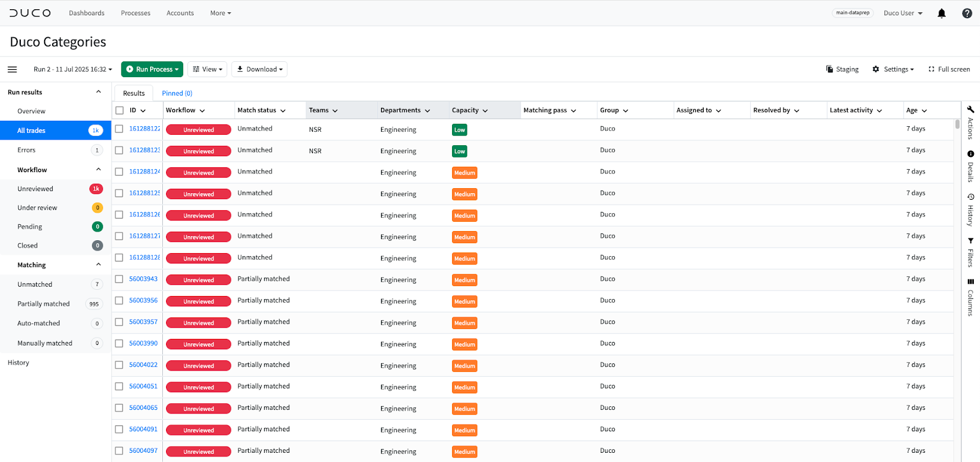Open Teams column header menu
The image size is (980, 462).
coord(335,111)
